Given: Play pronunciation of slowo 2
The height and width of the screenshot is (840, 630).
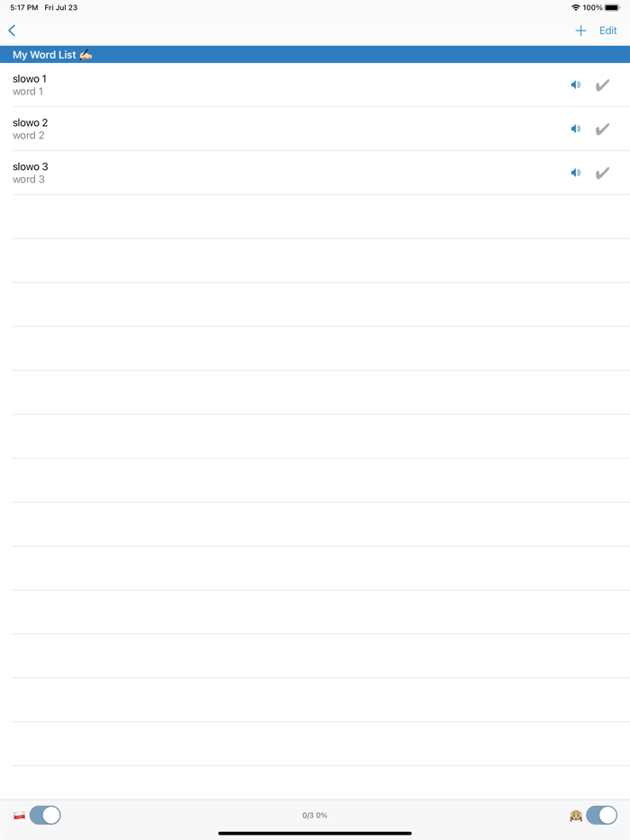Looking at the screenshot, I should [x=576, y=129].
